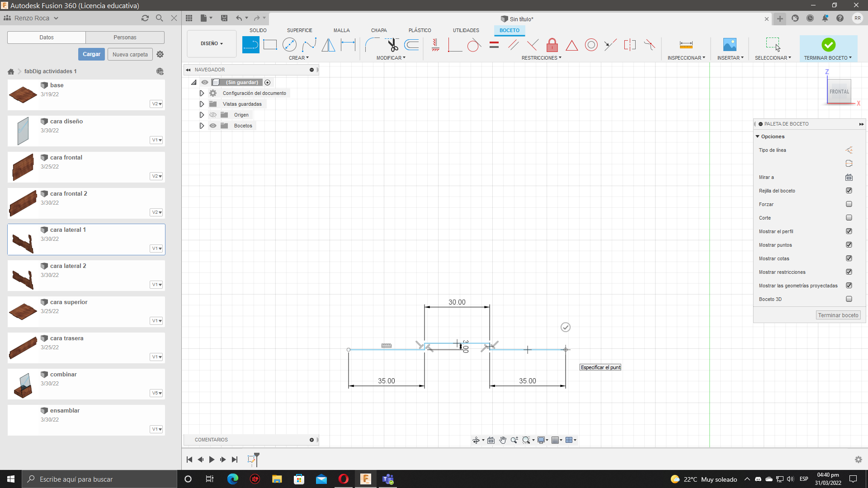Apply the Lock constraint icon
Viewport: 868px width, 488px height.
tap(552, 45)
